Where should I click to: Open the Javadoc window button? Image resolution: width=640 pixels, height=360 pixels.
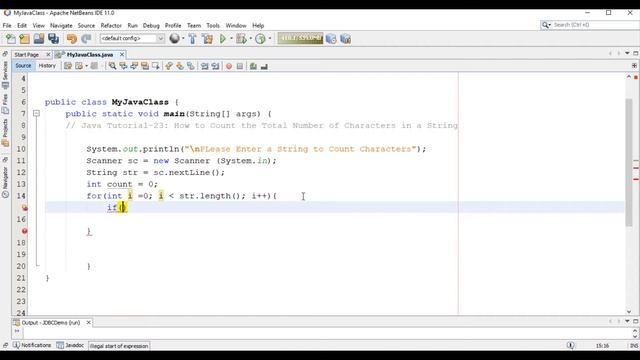point(70,345)
